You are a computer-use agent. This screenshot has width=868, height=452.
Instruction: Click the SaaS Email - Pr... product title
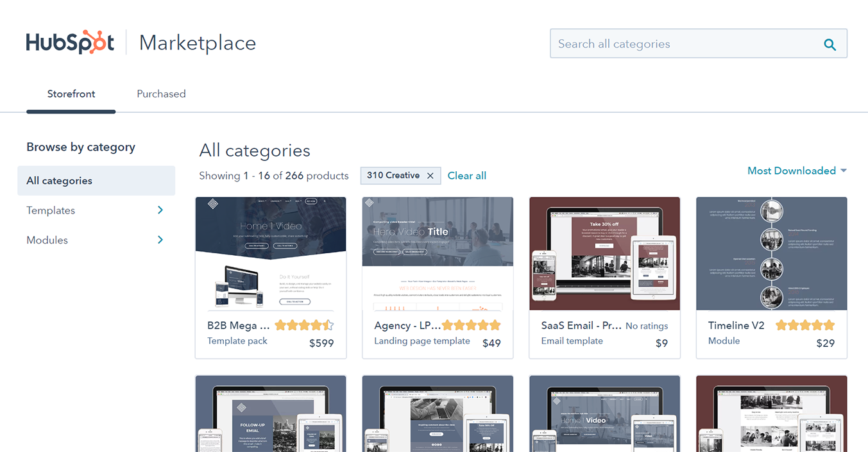(581, 325)
